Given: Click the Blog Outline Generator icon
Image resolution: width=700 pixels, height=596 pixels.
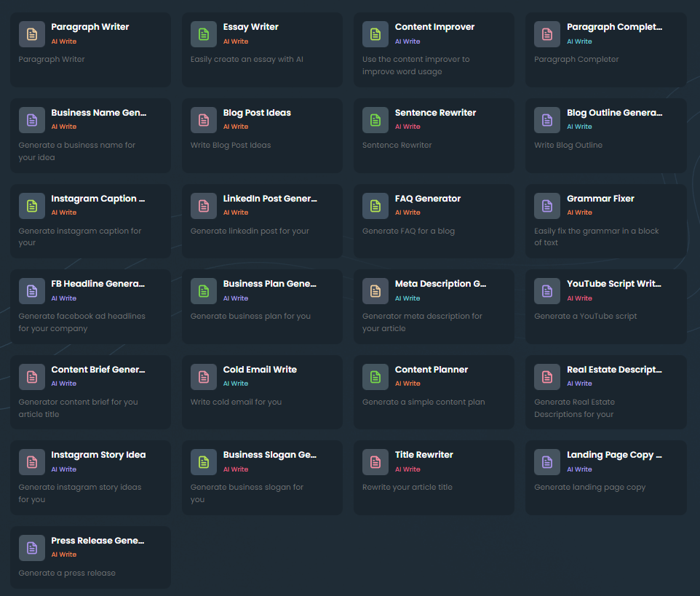Looking at the screenshot, I should coord(547,120).
